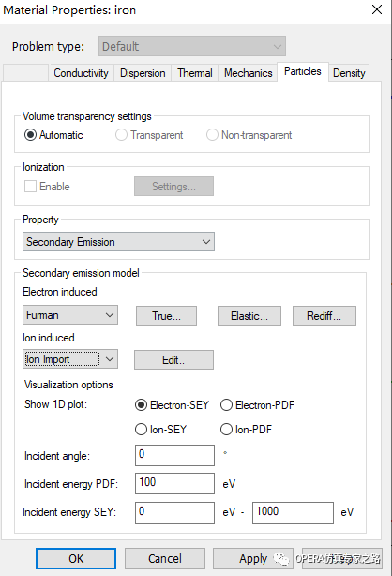Select the Ion-PDF radio button
The image size is (392, 576).
[x=226, y=430]
